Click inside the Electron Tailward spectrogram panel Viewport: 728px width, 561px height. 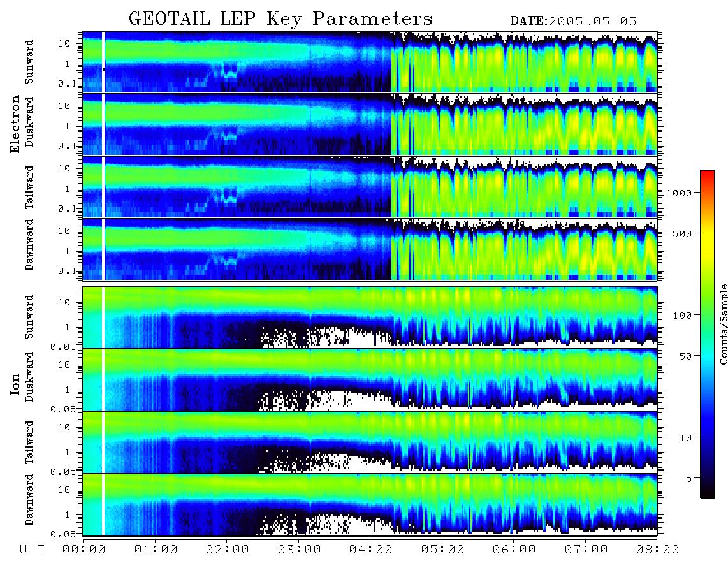[x=370, y=187]
